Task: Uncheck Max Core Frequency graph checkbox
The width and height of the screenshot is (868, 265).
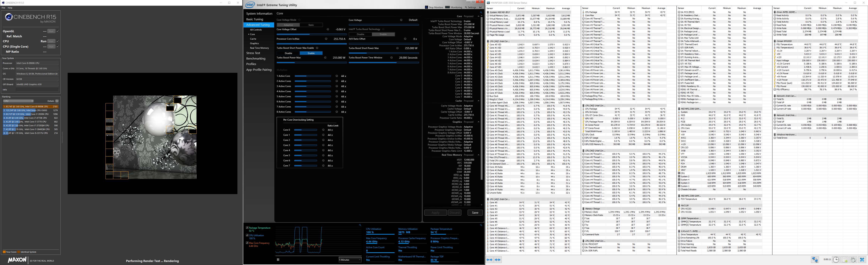Action: click(x=247, y=243)
